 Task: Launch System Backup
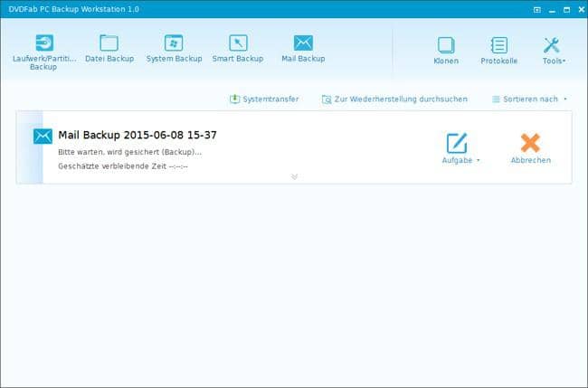(x=174, y=48)
